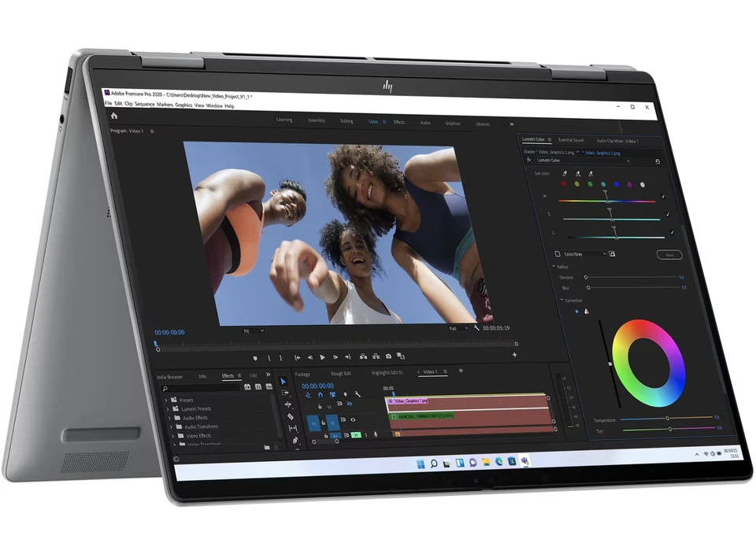Show more workspaces overflow arrows
Image resolution: width=756 pixels, height=554 pixels.
coord(512,124)
